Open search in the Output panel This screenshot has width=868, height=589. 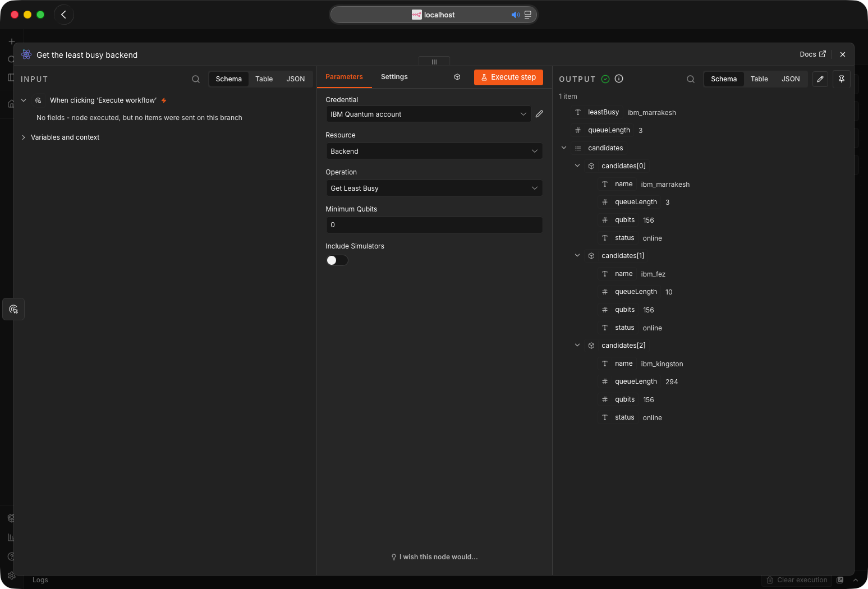tap(691, 79)
